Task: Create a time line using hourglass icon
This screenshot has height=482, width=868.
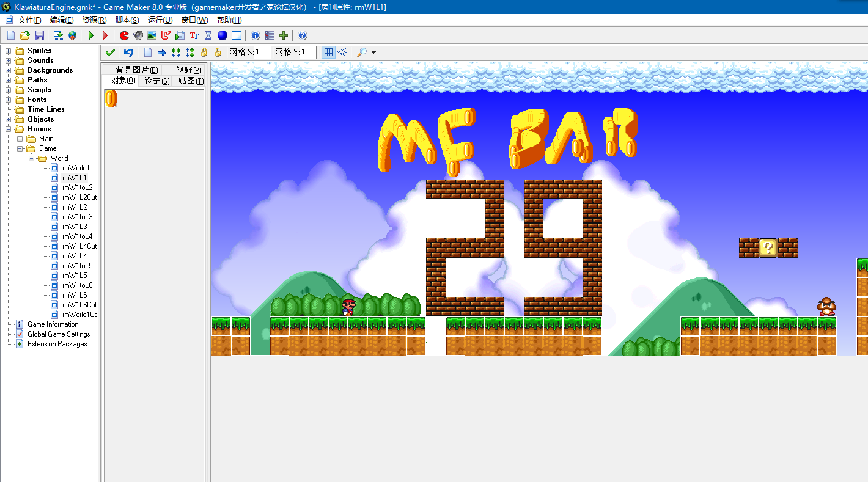Action: click(x=208, y=35)
